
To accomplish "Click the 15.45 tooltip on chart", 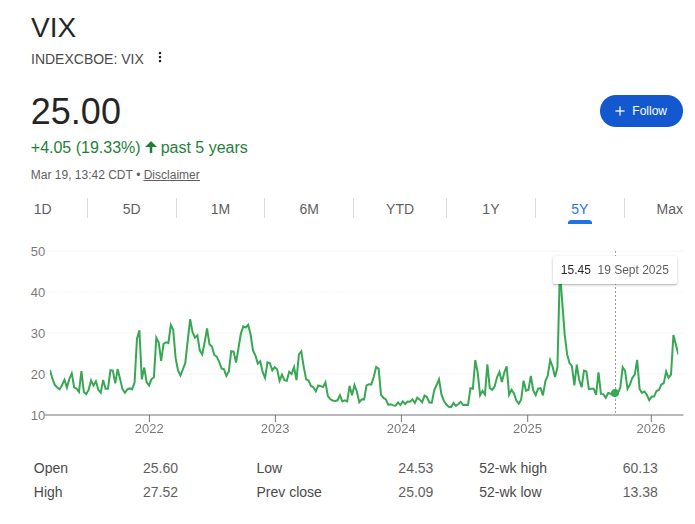I will (x=615, y=270).
